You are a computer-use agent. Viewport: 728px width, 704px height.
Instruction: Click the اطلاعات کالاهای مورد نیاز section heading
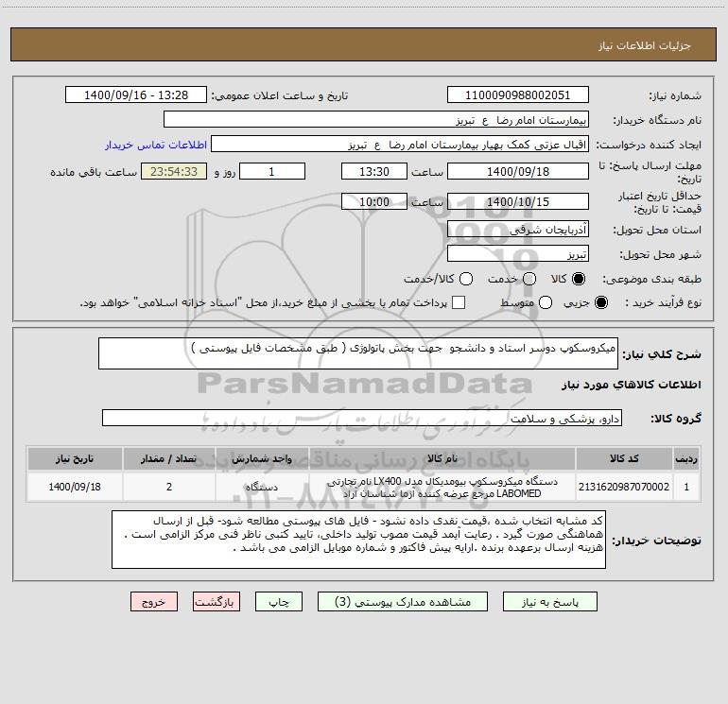[632, 385]
